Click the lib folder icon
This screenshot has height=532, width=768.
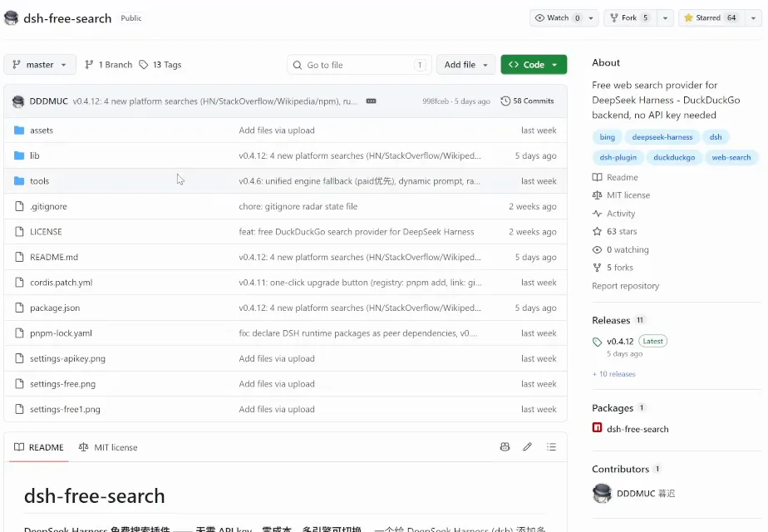pyautogui.click(x=19, y=155)
